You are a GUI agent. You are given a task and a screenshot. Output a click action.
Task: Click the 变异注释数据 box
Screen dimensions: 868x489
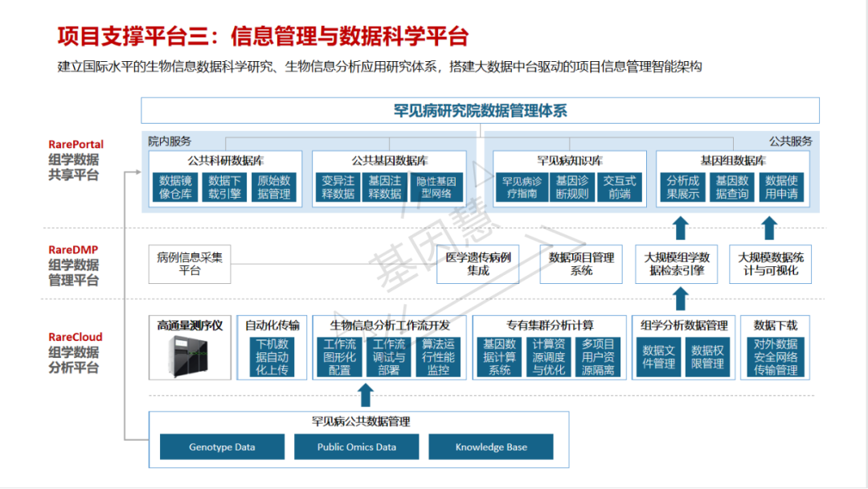pyautogui.click(x=338, y=187)
